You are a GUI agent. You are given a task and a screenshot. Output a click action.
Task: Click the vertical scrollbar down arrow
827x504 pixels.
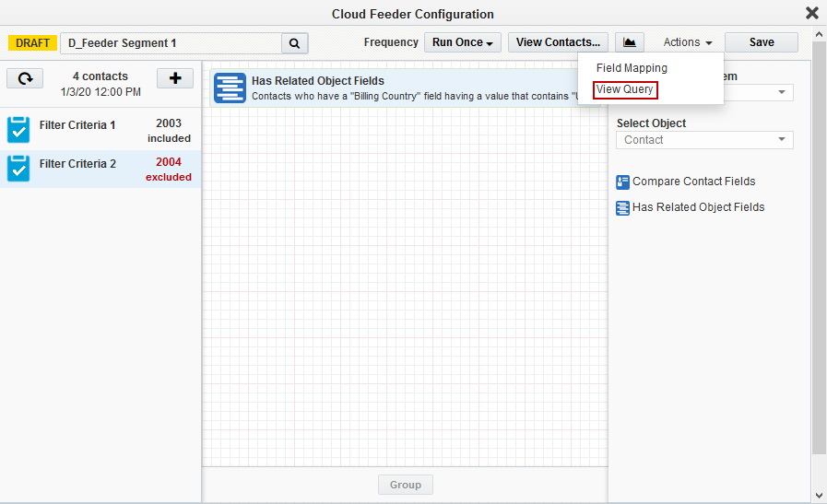(819, 496)
